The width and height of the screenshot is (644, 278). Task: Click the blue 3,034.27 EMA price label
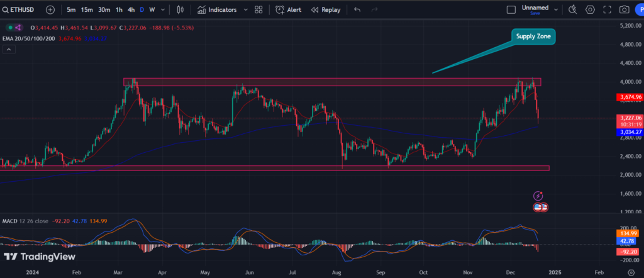pos(629,132)
